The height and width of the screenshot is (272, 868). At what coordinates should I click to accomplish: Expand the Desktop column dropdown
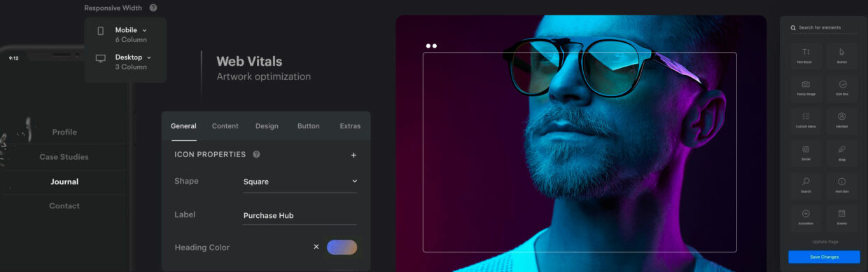pos(149,57)
